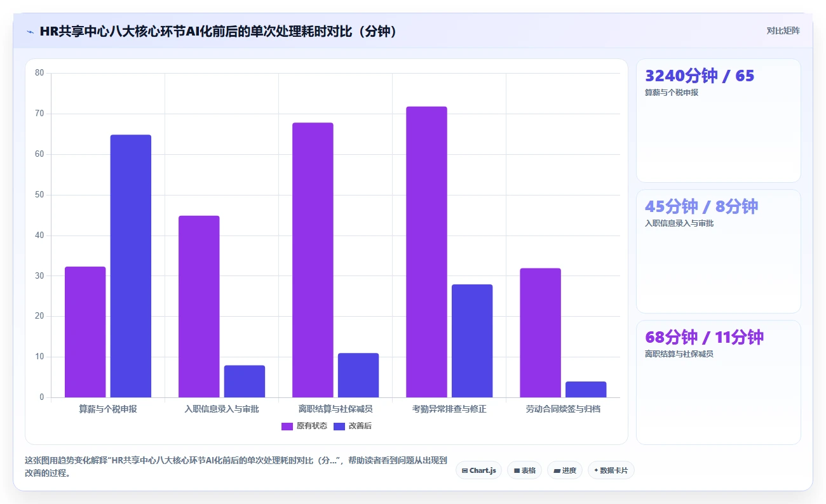Image resolution: width=826 pixels, height=504 pixels.
Task: Click the 表格 tag chip
Action: click(x=524, y=470)
